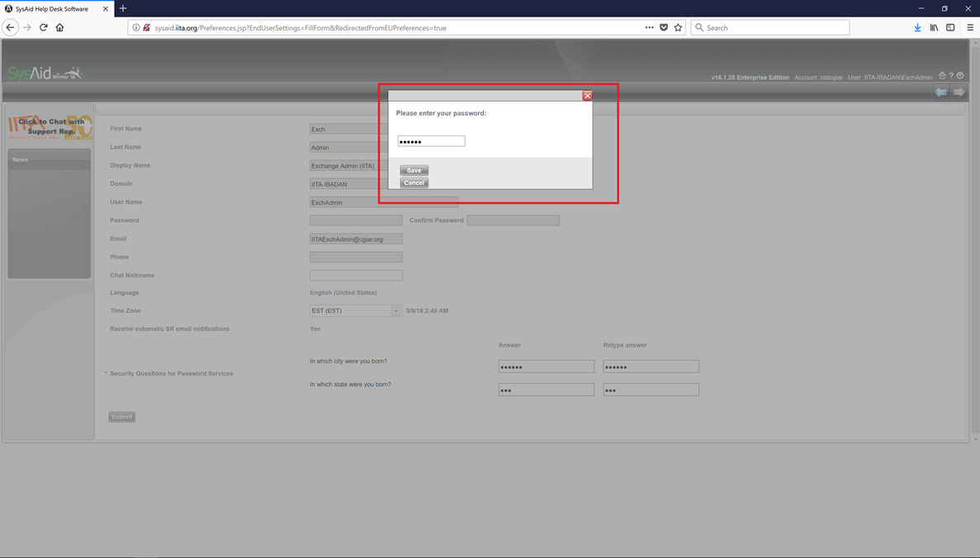
Task: Click inside the password entry field
Action: point(431,140)
